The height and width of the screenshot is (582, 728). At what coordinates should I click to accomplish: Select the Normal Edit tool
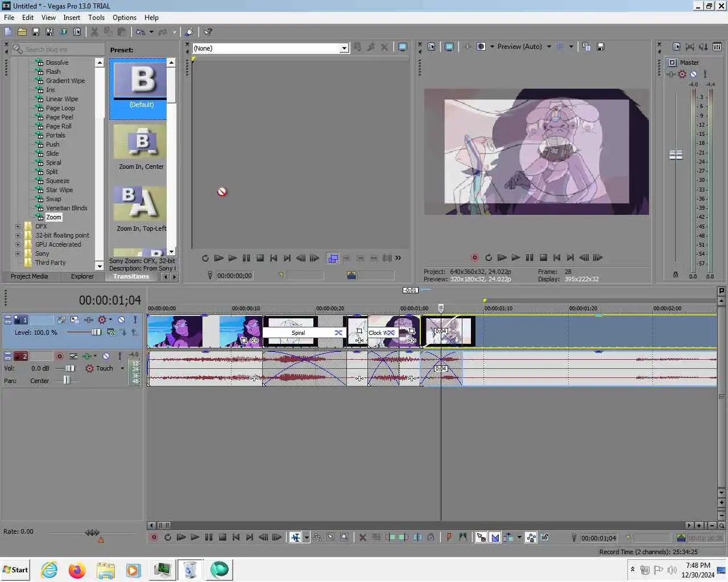295,537
